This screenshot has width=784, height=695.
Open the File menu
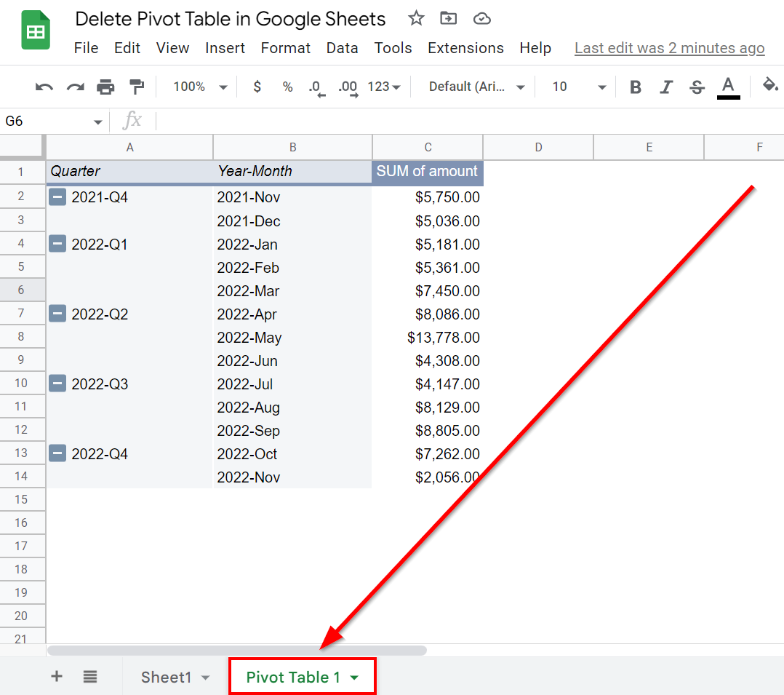pyautogui.click(x=86, y=48)
